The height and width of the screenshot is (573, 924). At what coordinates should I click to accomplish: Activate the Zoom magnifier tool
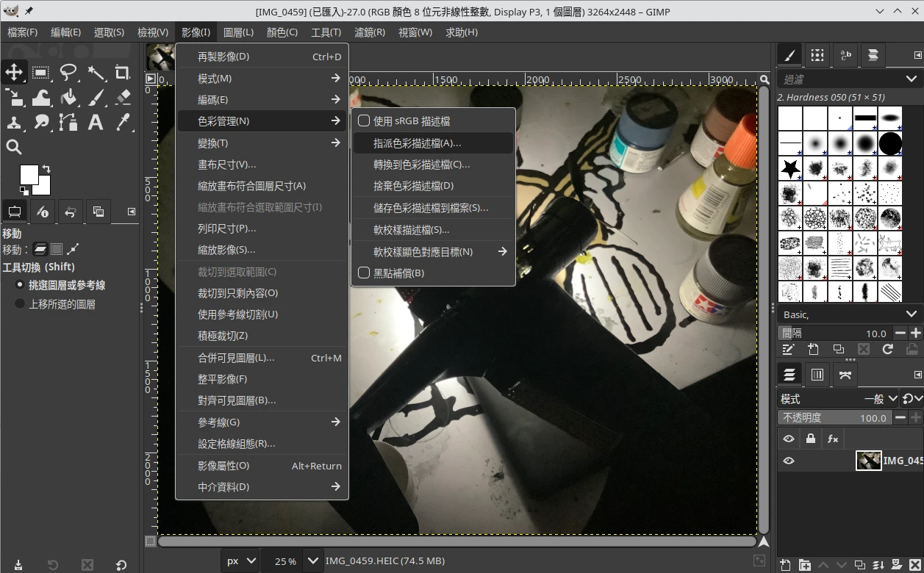pyautogui.click(x=14, y=147)
